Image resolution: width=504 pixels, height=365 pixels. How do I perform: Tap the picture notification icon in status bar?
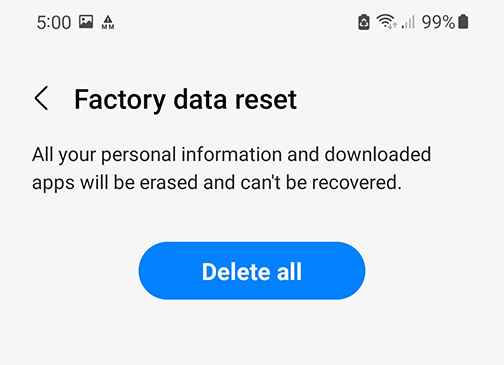pos(86,22)
